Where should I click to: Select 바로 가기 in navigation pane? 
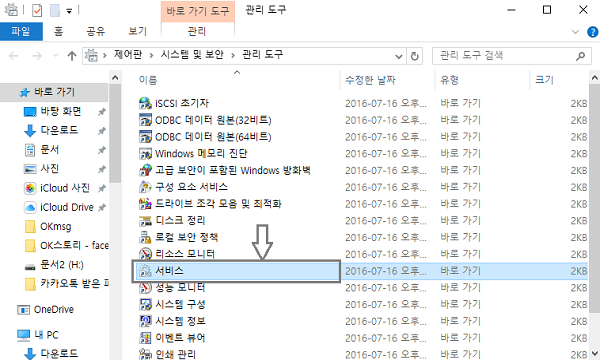pos(54,92)
